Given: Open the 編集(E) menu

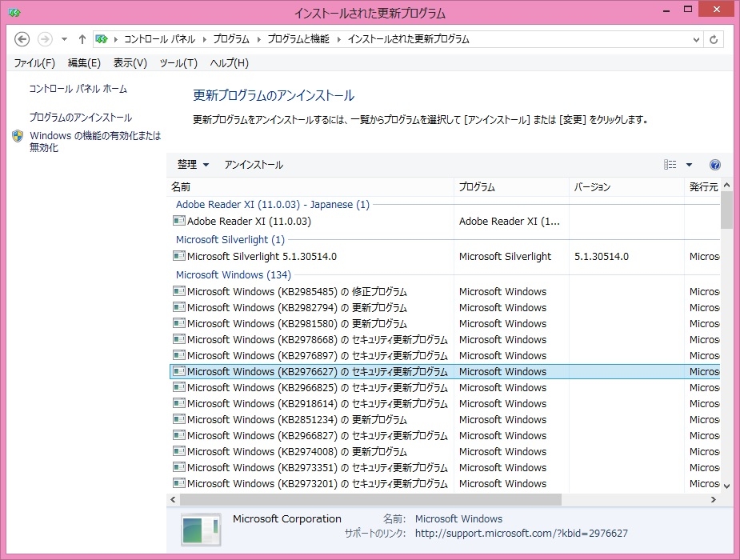Looking at the screenshot, I should coord(84,62).
